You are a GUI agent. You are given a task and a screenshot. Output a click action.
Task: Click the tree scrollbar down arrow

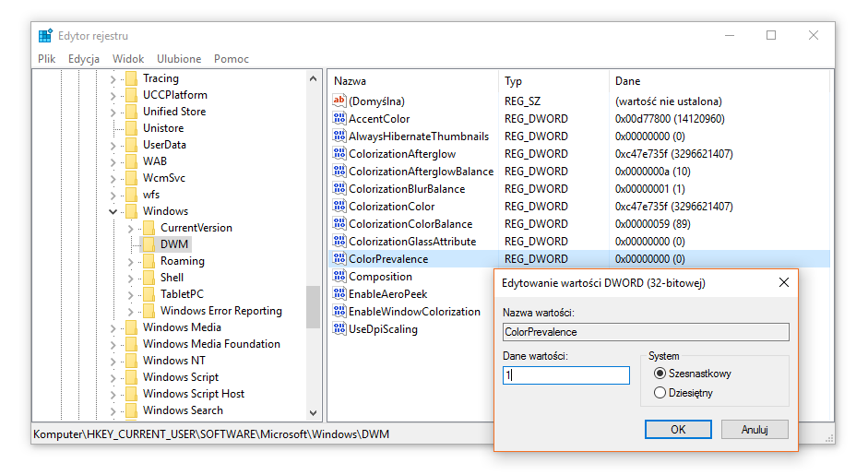click(313, 412)
